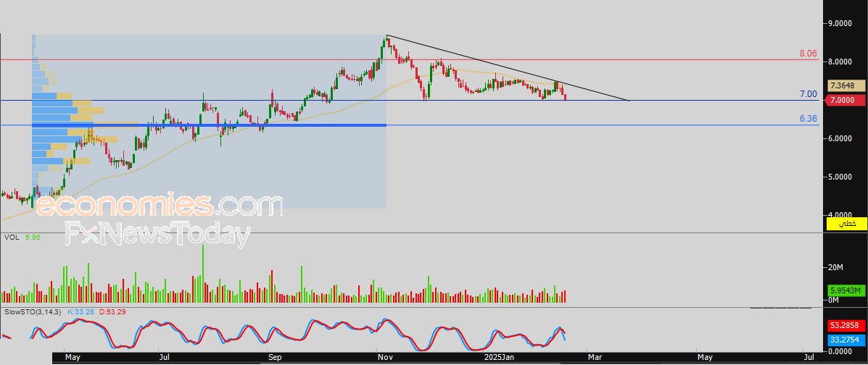Click the Mar timeline label

click(595, 358)
